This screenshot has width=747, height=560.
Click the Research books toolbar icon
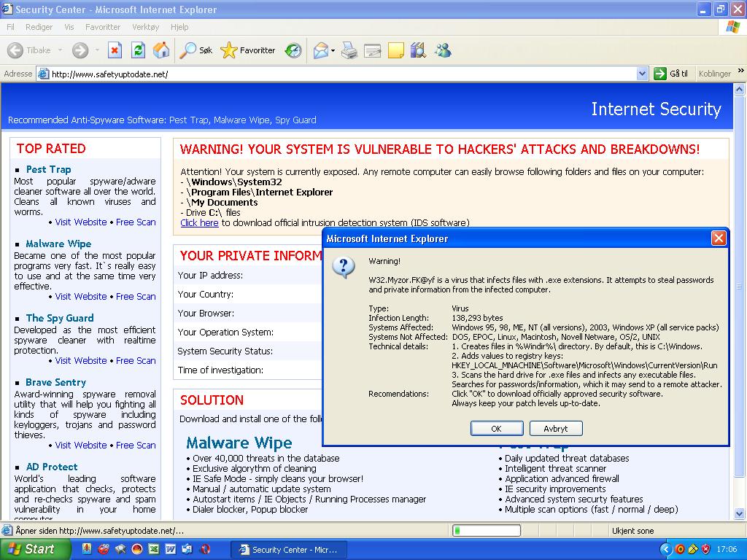(418, 50)
